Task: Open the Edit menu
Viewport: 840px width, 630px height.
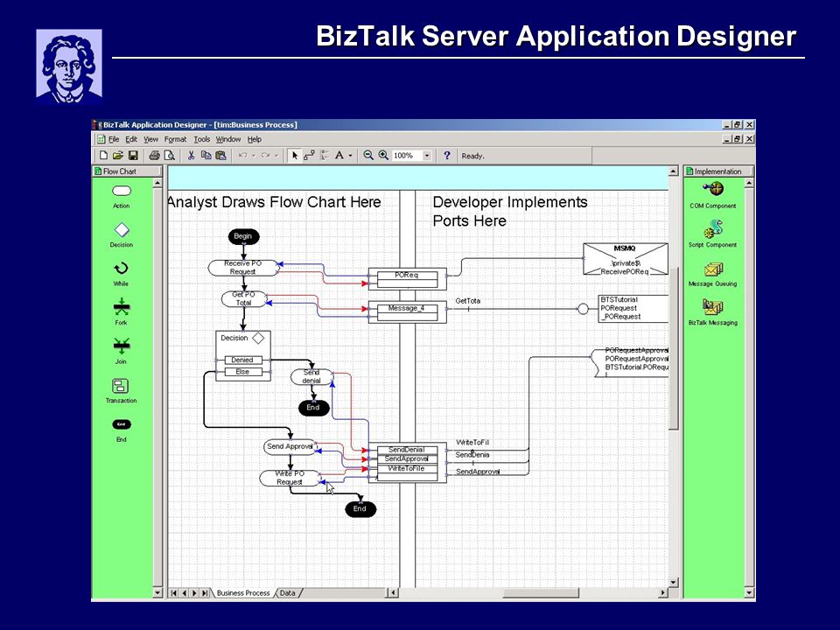Action: click(x=131, y=139)
